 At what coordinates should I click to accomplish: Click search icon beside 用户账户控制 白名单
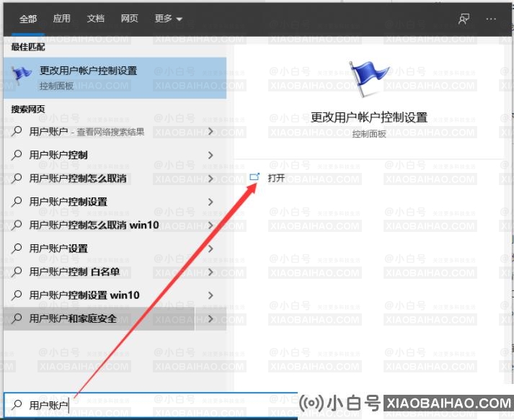[x=17, y=272]
